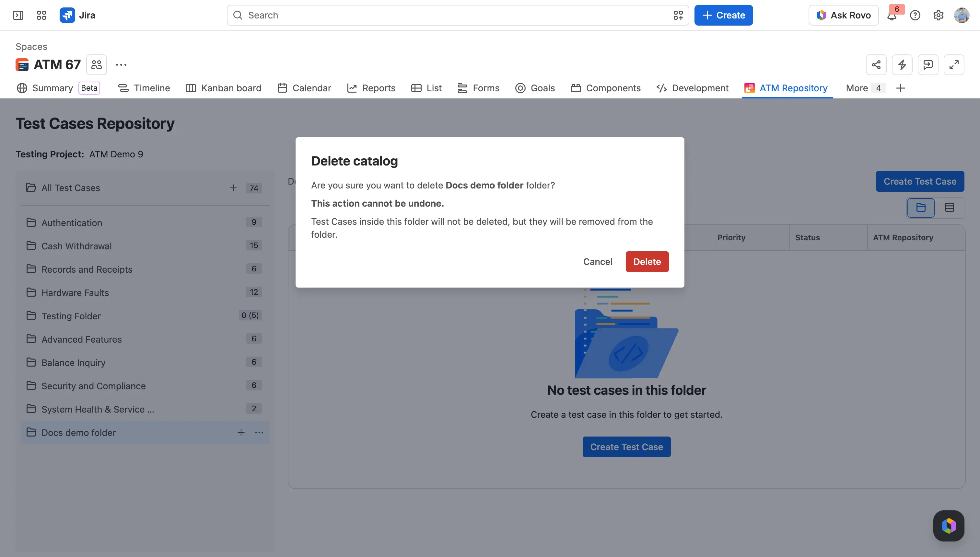The image size is (980, 557).
Task: Open the automation lightning icon
Action: pyautogui.click(x=902, y=65)
